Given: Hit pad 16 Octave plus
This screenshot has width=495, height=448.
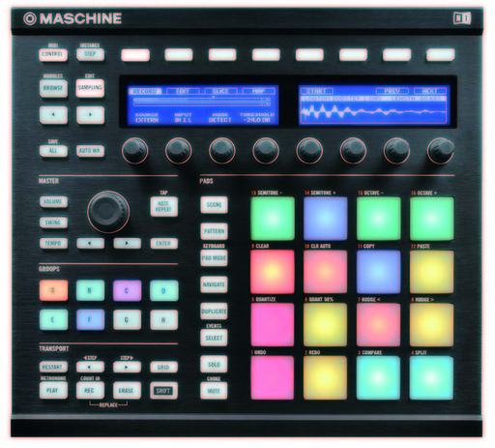Looking at the screenshot, I should (x=432, y=219).
